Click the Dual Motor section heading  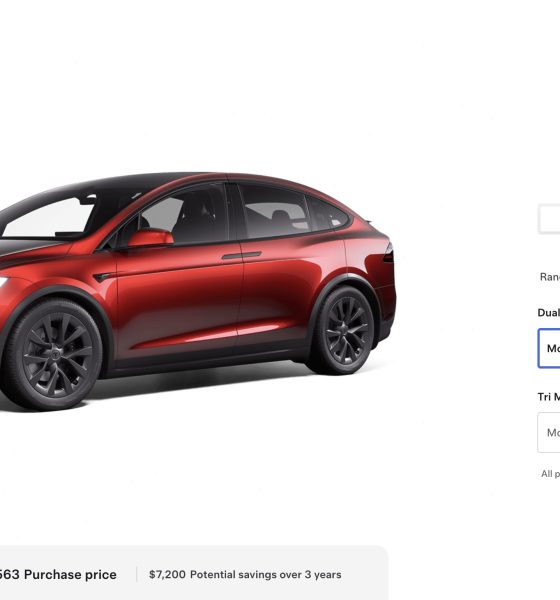click(x=549, y=313)
